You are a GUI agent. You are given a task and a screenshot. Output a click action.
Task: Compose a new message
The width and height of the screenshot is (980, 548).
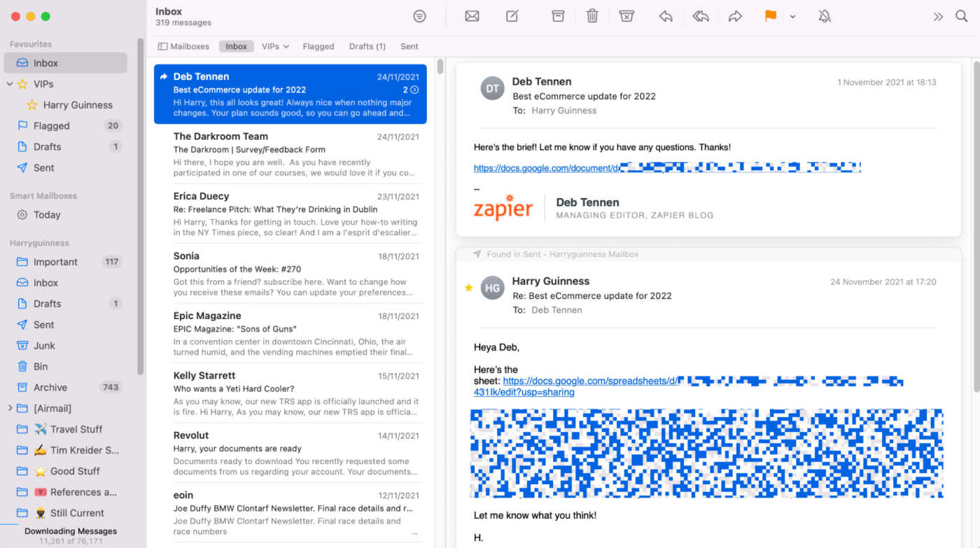pyautogui.click(x=512, y=16)
